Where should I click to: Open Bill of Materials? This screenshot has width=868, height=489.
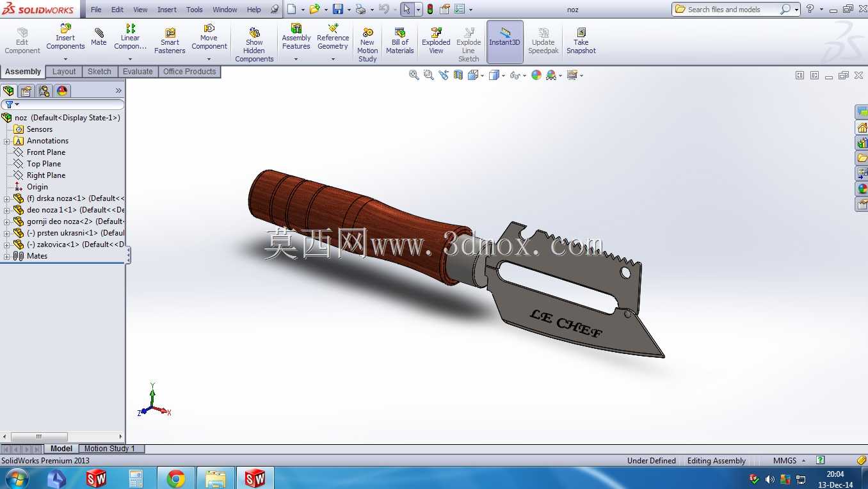[x=399, y=41]
